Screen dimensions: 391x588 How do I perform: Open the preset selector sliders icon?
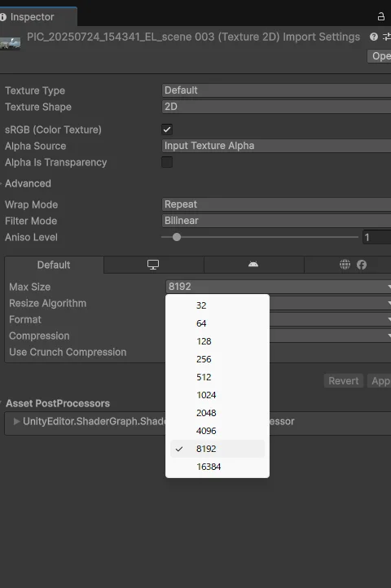(386, 37)
